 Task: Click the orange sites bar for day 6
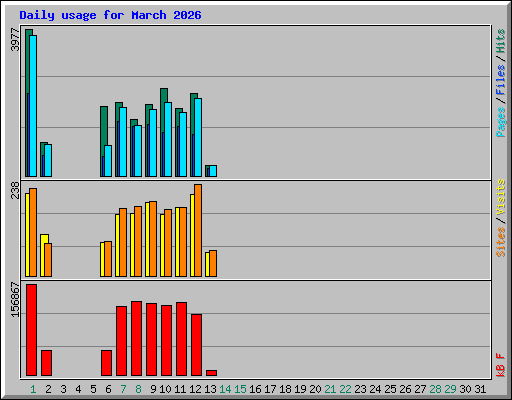point(108,259)
